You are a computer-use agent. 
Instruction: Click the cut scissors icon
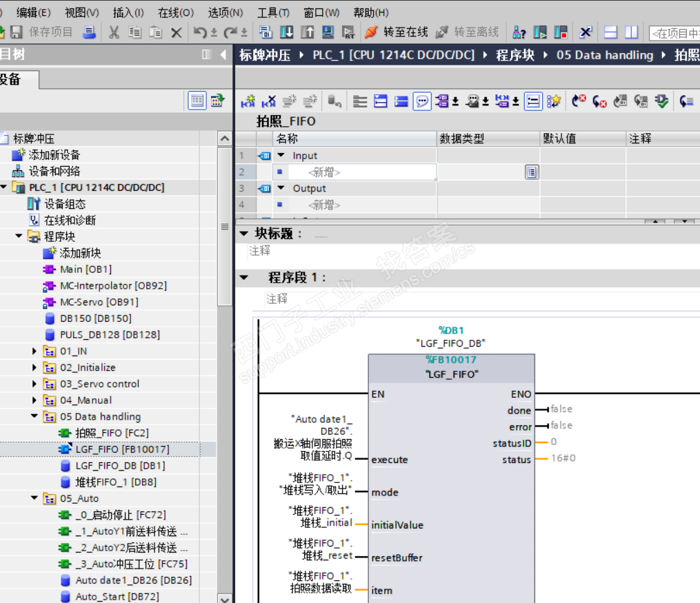point(114,32)
